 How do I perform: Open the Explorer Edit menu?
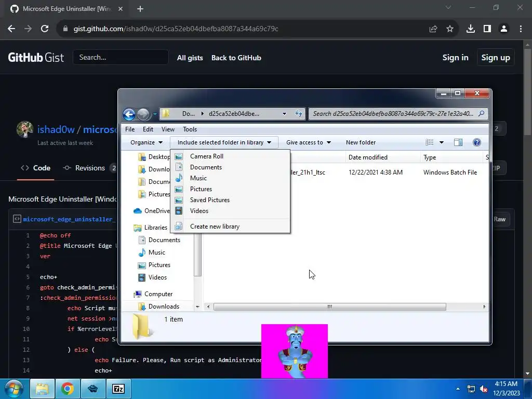pos(148,129)
